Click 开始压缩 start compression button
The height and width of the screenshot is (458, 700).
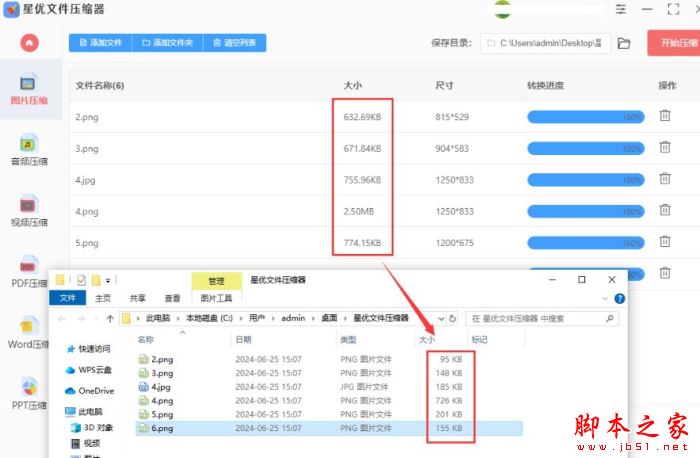[674, 43]
